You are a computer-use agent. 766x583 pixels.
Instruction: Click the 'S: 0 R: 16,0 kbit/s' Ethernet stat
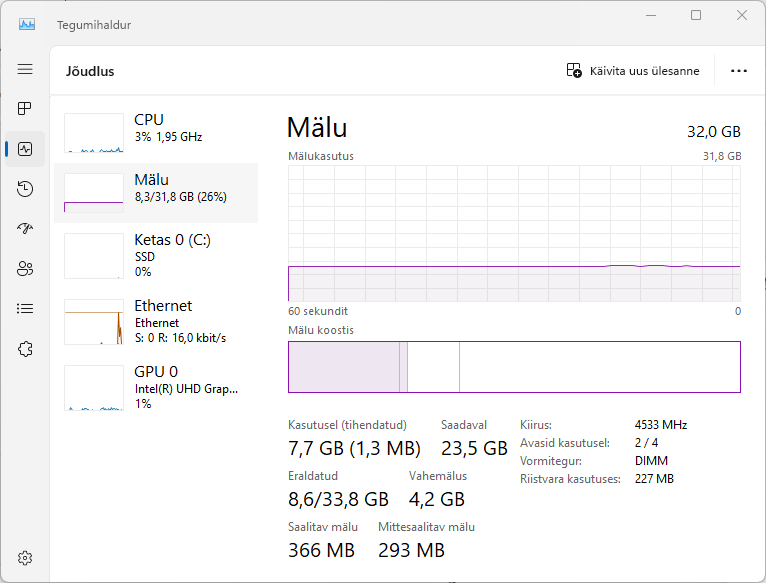180,338
